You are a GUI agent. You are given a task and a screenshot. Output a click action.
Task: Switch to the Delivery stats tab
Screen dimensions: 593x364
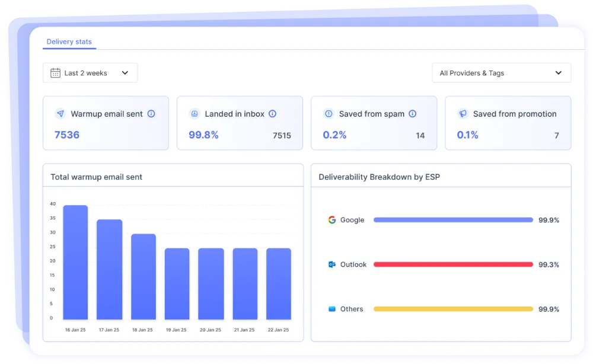(69, 41)
